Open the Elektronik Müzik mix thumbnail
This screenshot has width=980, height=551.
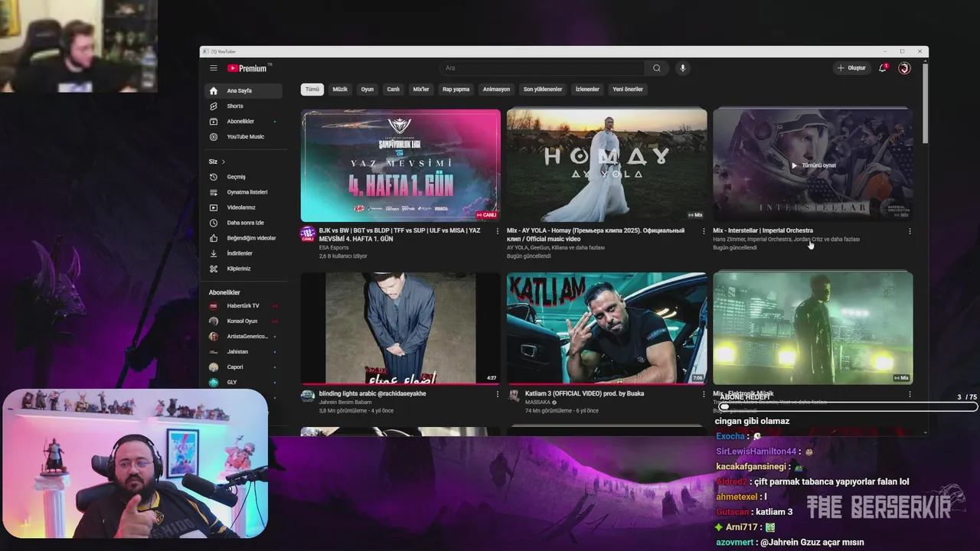tap(813, 328)
